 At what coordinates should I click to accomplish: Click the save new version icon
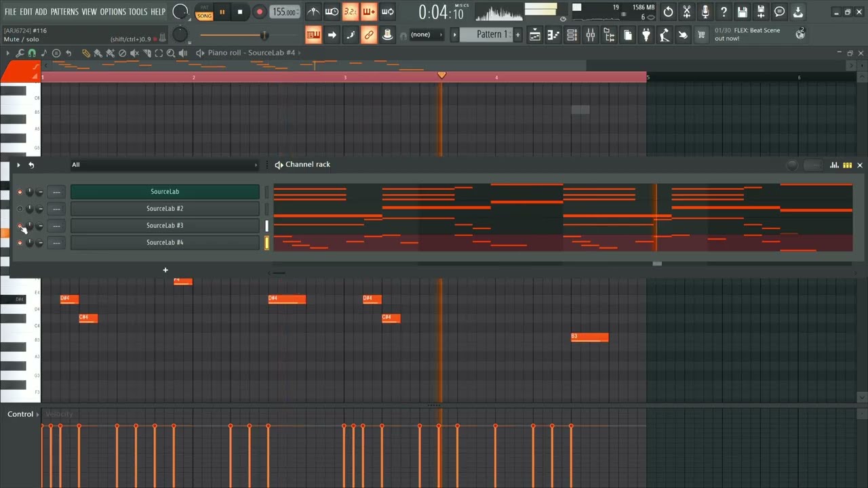(761, 12)
